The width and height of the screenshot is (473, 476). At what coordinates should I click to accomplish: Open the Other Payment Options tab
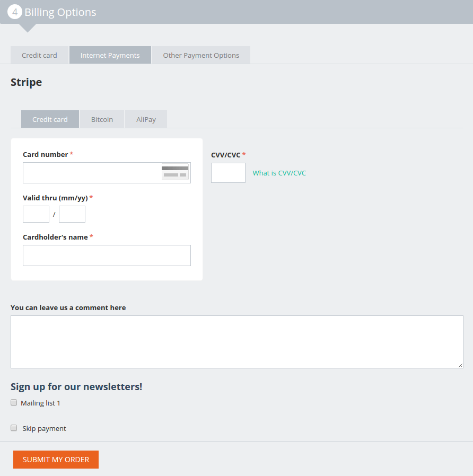click(201, 55)
